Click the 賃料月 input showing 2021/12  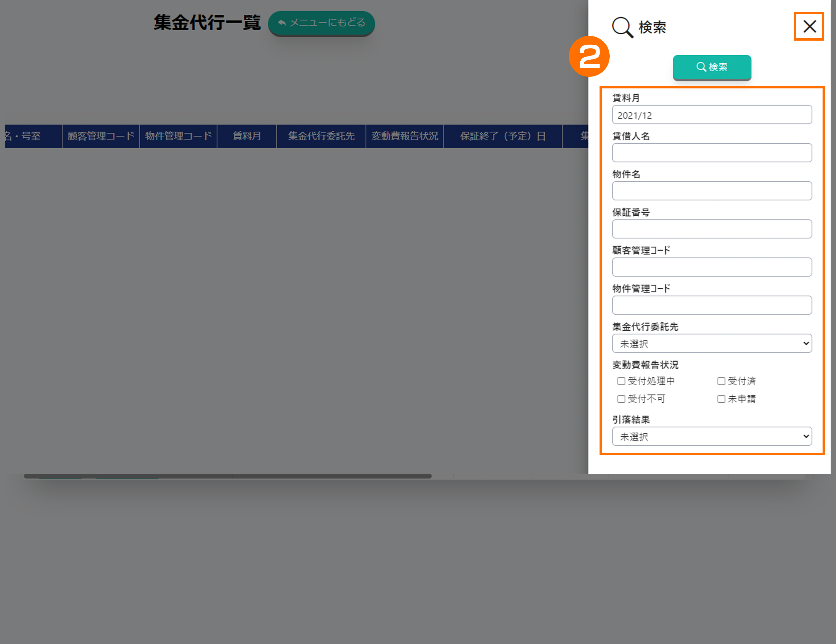(711, 115)
